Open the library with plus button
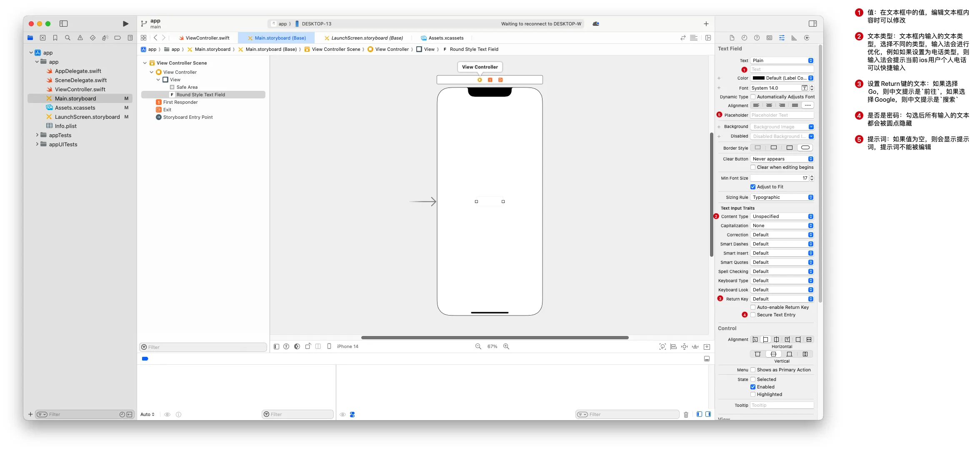 pyautogui.click(x=706, y=24)
